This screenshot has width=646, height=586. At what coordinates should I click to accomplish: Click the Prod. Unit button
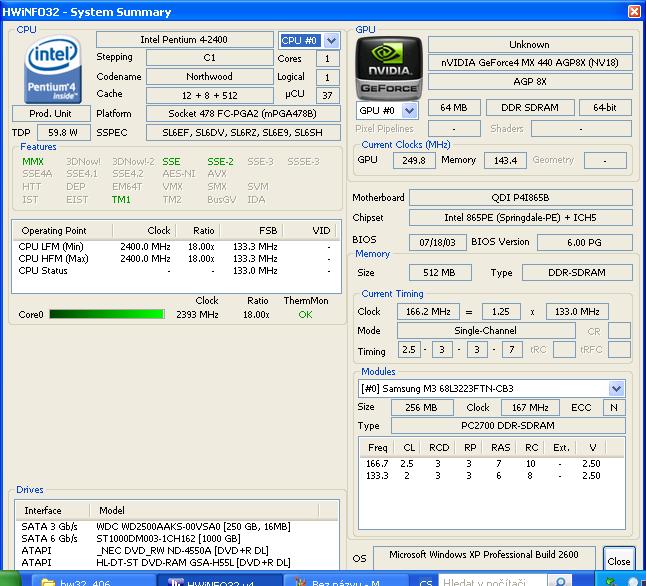(x=51, y=113)
